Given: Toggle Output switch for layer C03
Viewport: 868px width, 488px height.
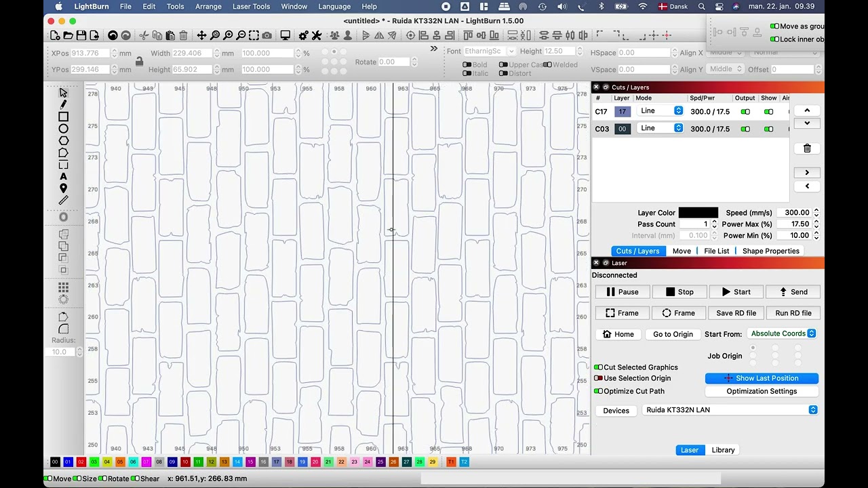Looking at the screenshot, I should pos(745,129).
